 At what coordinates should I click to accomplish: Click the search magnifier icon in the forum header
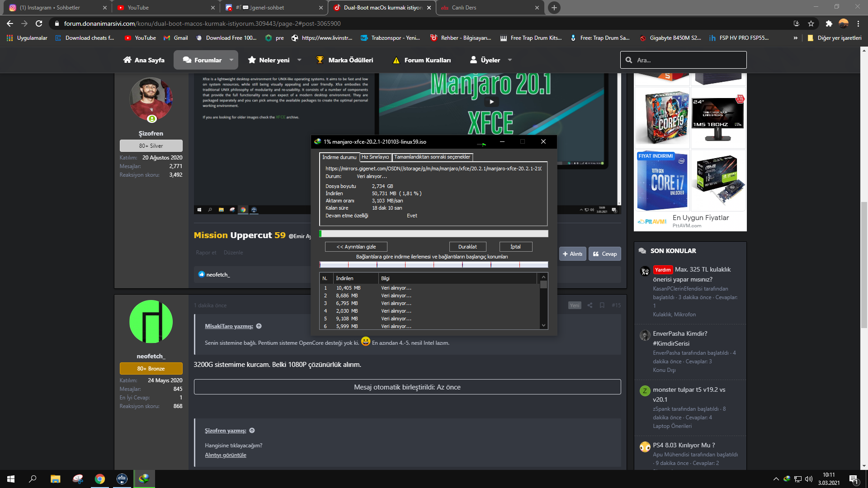point(629,60)
